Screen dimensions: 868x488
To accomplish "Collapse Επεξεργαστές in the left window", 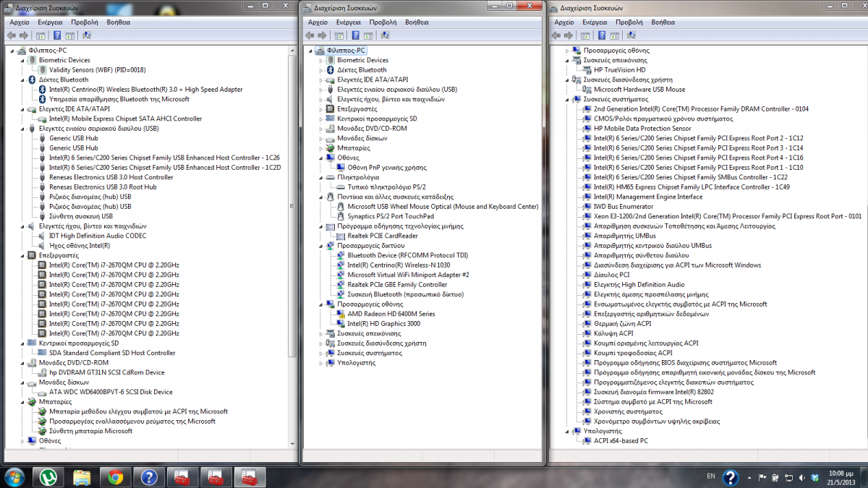I will click(x=22, y=255).
